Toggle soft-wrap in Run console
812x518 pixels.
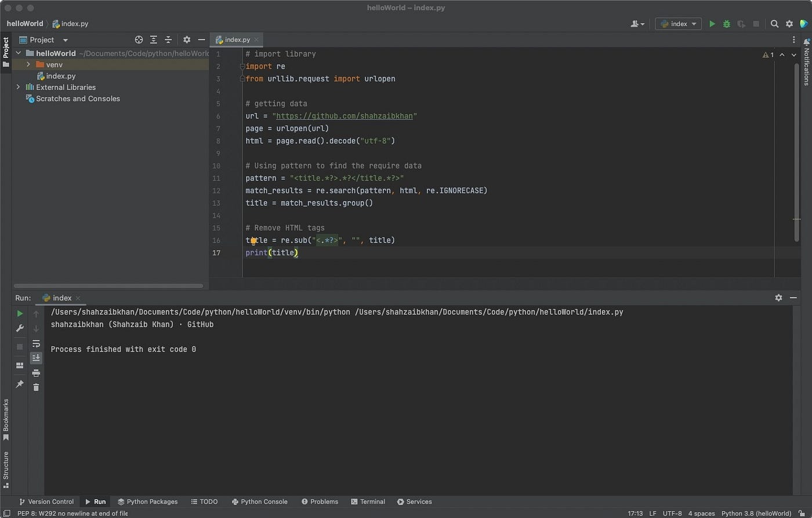coord(36,343)
